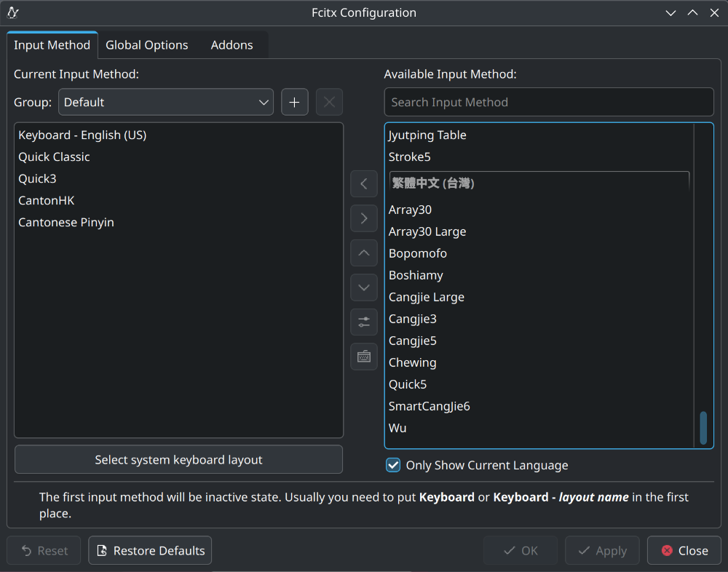Image resolution: width=728 pixels, height=572 pixels.
Task: Toggle Only Show Current Language checkbox
Action: click(x=393, y=465)
